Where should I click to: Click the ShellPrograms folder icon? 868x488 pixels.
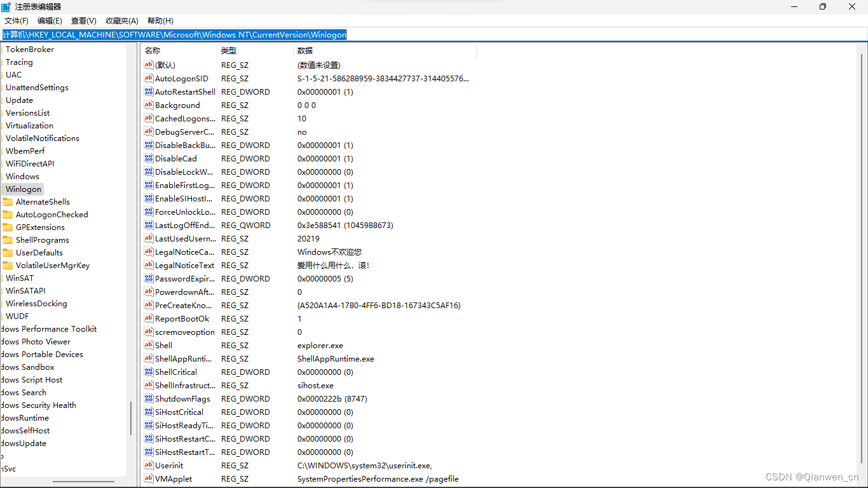point(8,240)
